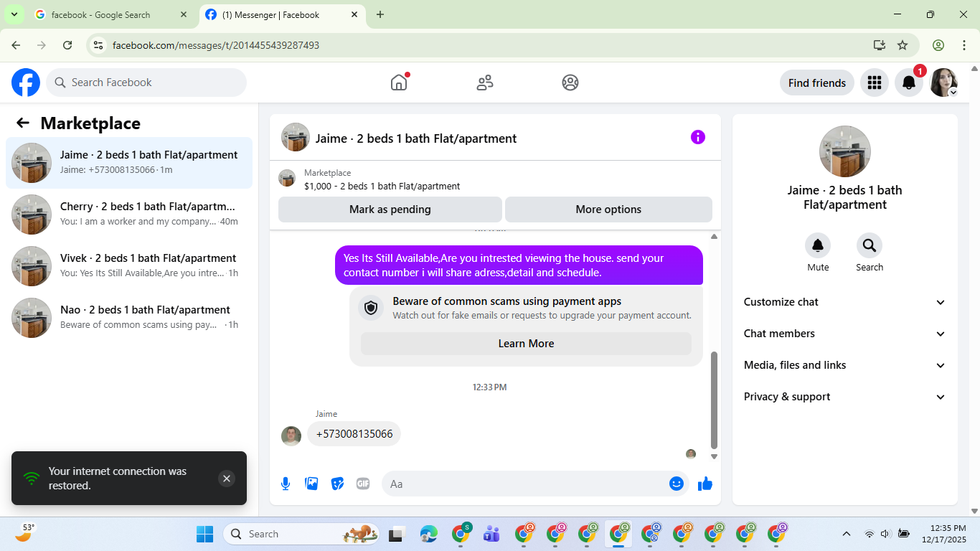Open a new browser tab
This screenshot has height=551, width=980.
(x=380, y=14)
